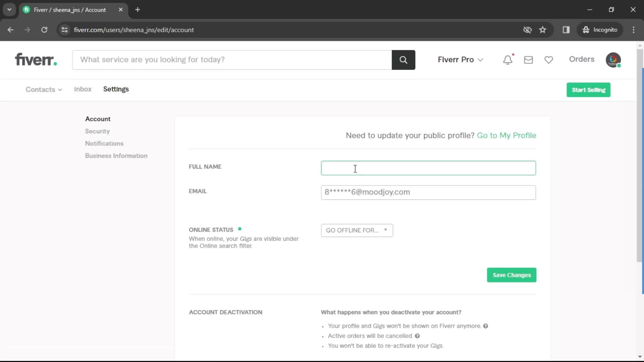Click the notifications bell icon

(x=508, y=59)
